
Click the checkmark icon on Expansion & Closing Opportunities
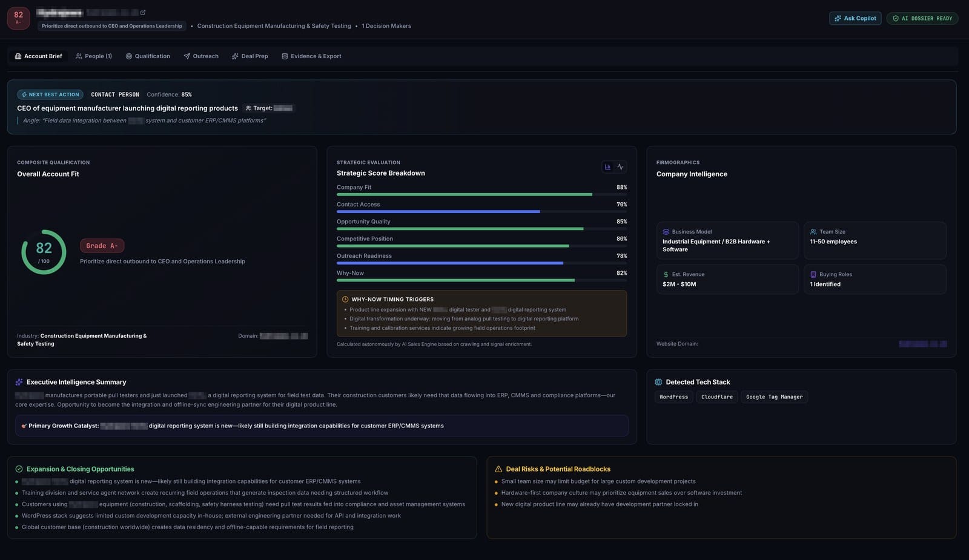tap(19, 469)
